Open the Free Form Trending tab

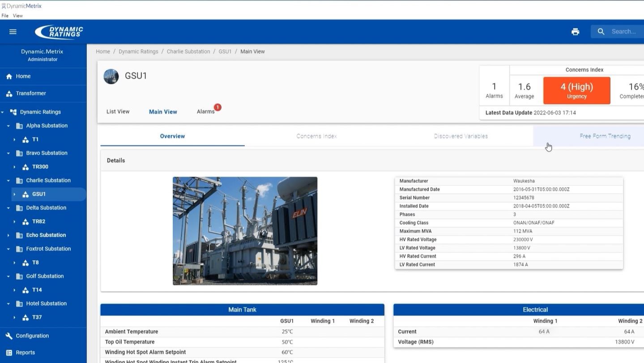pyautogui.click(x=605, y=136)
